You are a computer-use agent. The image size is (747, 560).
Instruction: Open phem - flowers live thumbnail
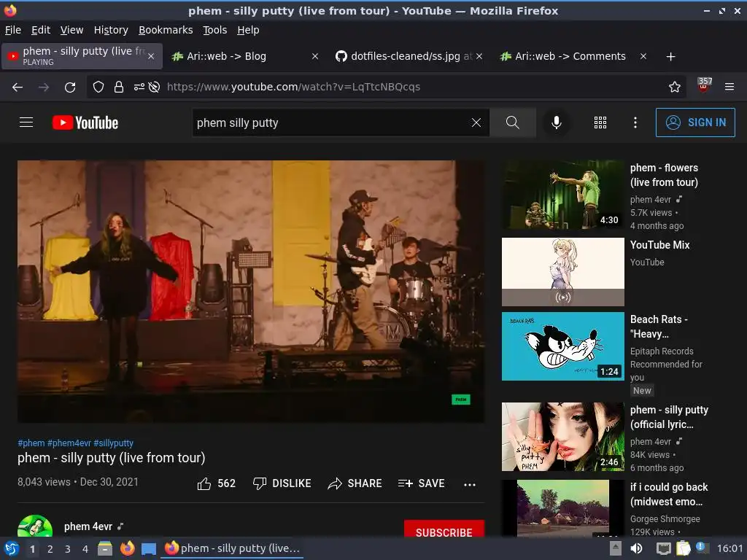[x=562, y=194]
